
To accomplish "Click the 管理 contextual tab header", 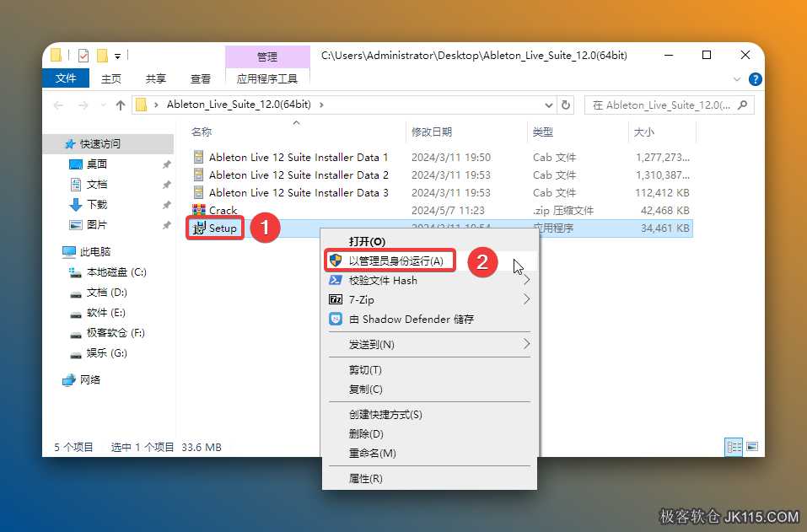I will pos(267,56).
